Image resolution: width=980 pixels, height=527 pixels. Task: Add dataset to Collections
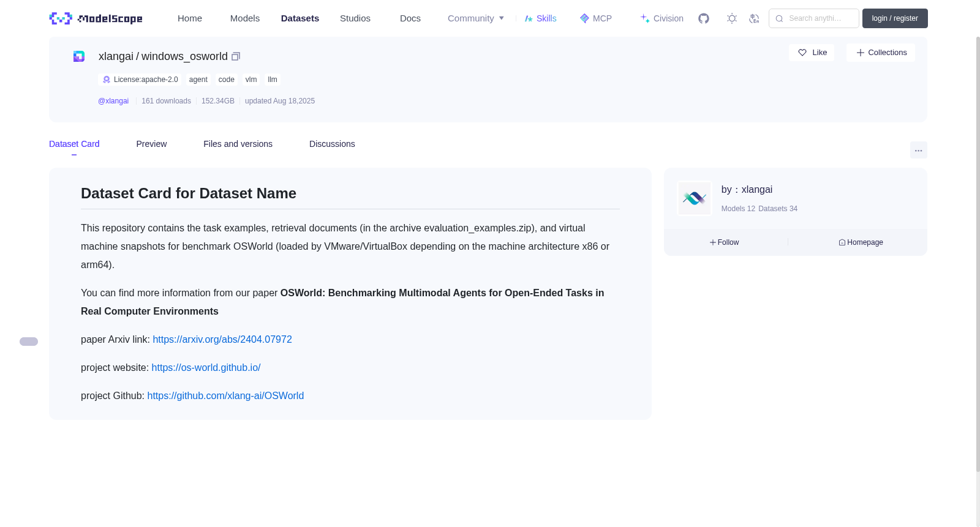(881, 53)
